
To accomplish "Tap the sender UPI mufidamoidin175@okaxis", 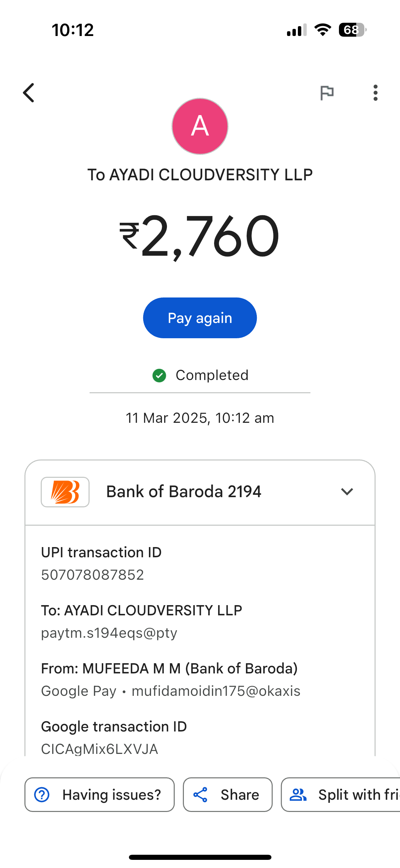I will [x=216, y=691].
